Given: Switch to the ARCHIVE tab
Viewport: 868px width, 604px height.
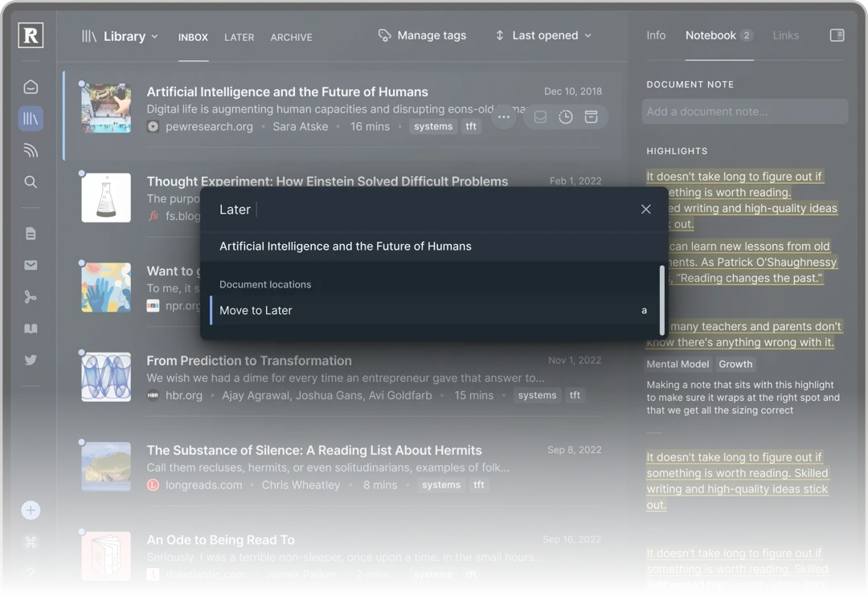Looking at the screenshot, I should pyautogui.click(x=291, y=37).
